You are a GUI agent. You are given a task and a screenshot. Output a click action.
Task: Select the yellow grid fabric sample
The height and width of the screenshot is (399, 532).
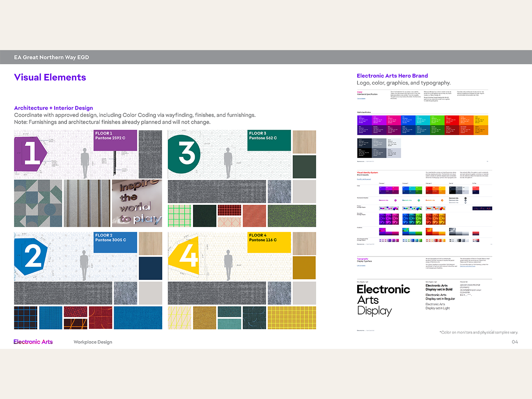coord(292,318)
